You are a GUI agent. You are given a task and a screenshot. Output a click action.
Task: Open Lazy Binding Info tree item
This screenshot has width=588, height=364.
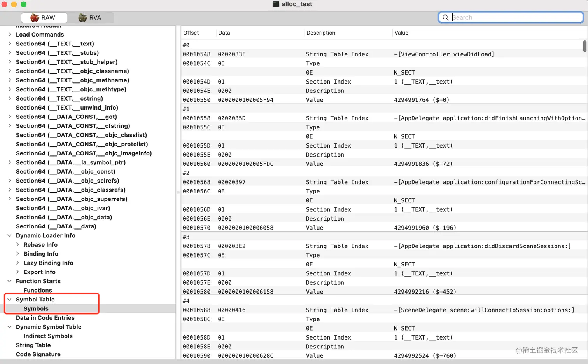[x=48, y=263]
